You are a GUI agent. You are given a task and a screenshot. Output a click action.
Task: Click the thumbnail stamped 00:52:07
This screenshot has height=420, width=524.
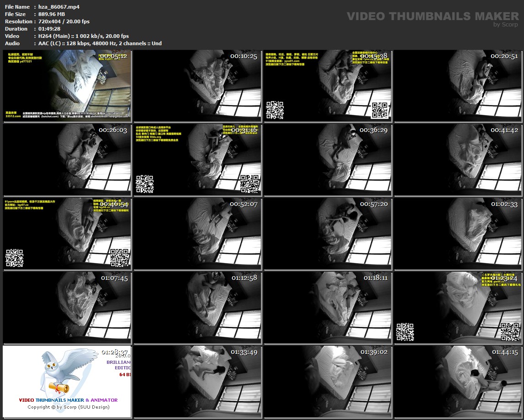point(197,234)
